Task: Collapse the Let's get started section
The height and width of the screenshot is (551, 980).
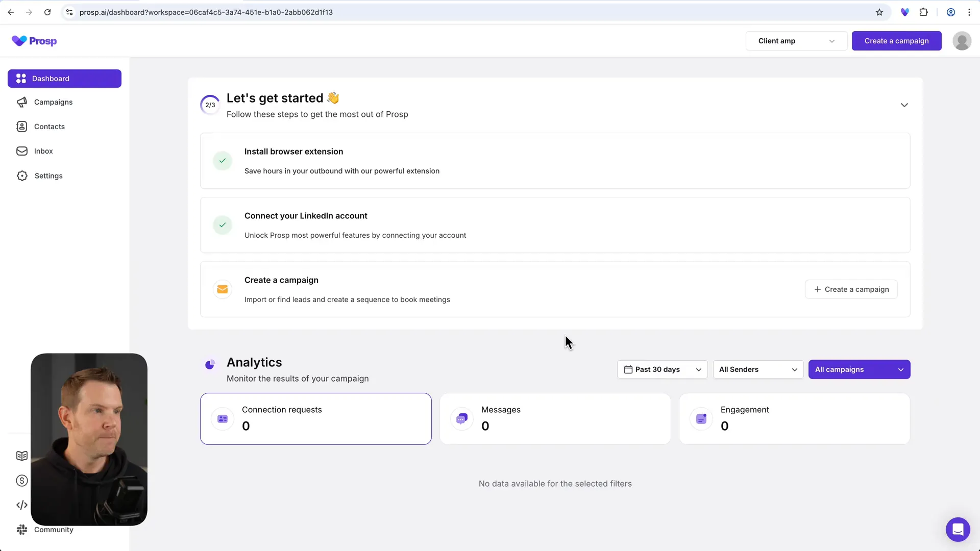Action: pyautogui.click(x=904, y=105)
